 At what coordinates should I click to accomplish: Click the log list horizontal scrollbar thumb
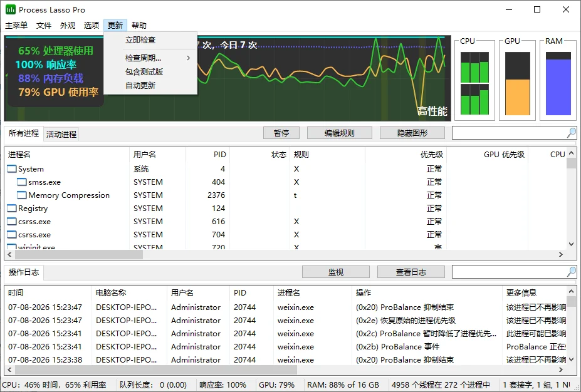(155, 369)
